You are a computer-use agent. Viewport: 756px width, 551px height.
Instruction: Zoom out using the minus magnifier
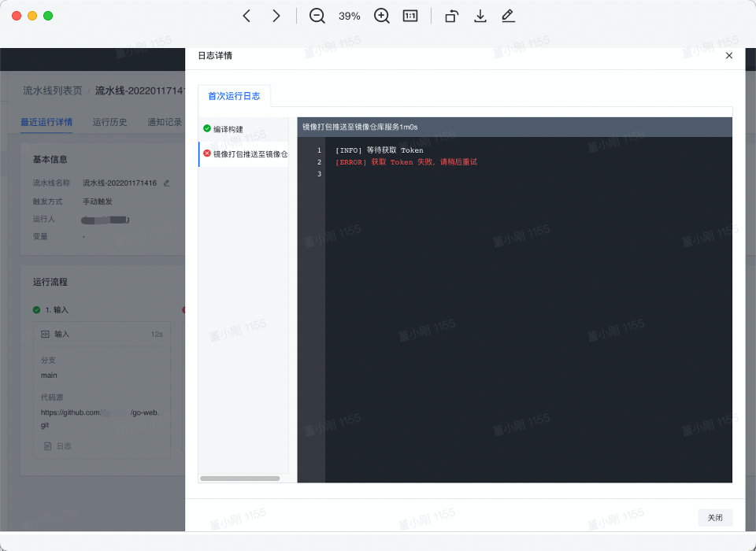point(317,16)
